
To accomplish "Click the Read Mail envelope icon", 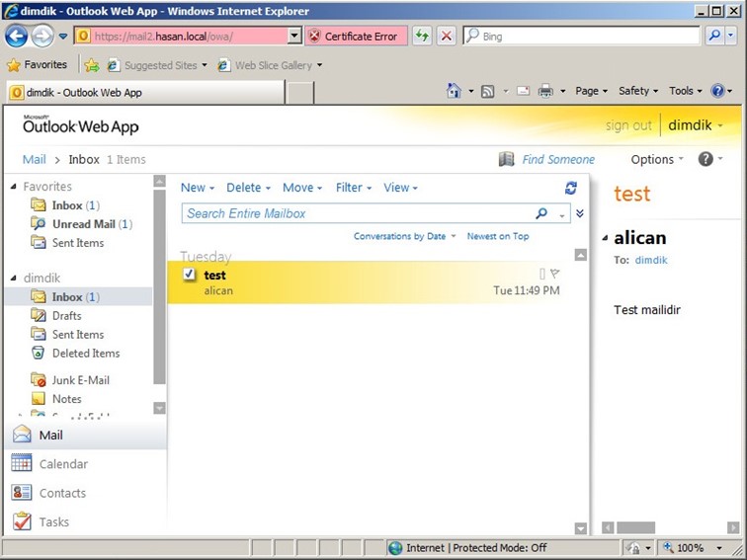I will point(523,91).
